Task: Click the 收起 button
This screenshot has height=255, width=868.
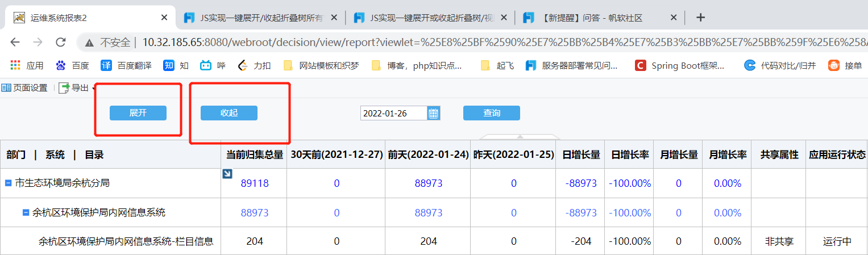Action: tap(229, 113)
